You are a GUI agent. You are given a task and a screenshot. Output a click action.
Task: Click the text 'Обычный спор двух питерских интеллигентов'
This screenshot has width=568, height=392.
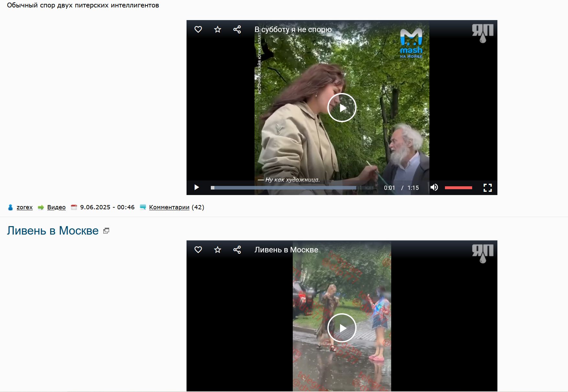[x=83, y=5]
